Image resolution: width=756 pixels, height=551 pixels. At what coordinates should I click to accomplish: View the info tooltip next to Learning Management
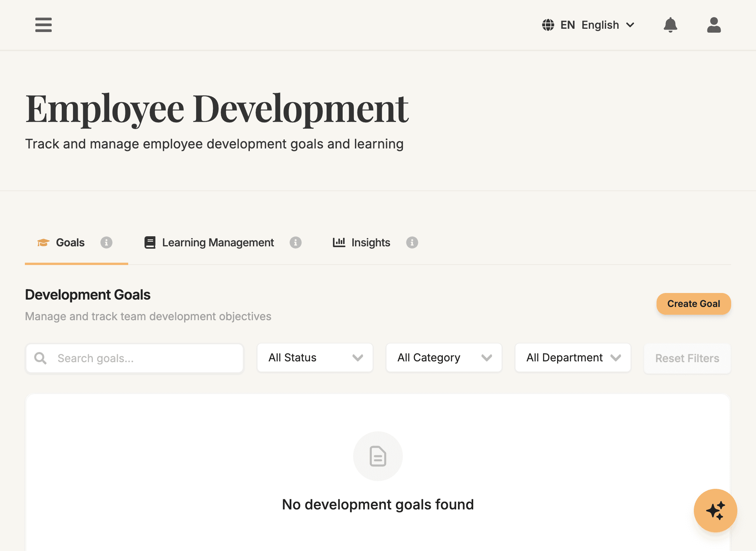[x=296, y=242]
